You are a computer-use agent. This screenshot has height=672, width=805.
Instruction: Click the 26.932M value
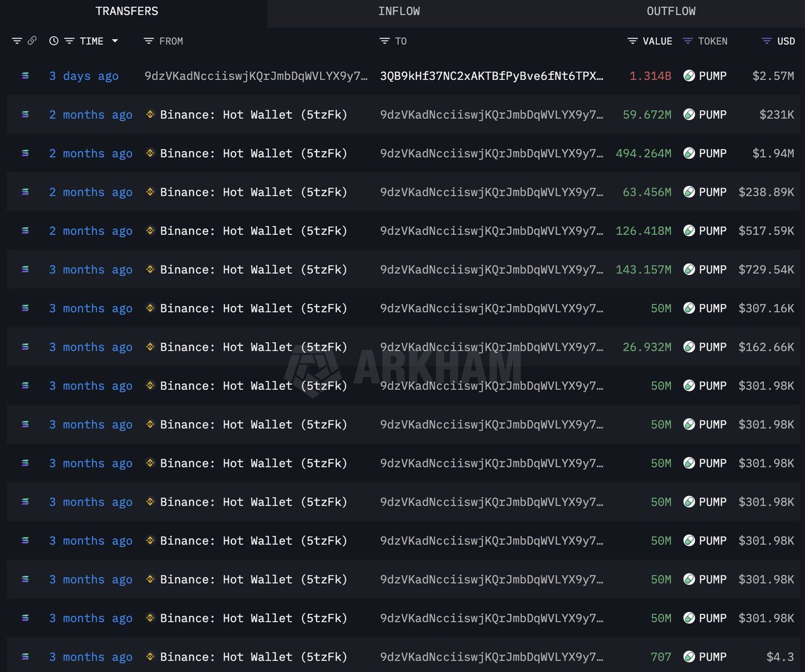coord(647,347)
